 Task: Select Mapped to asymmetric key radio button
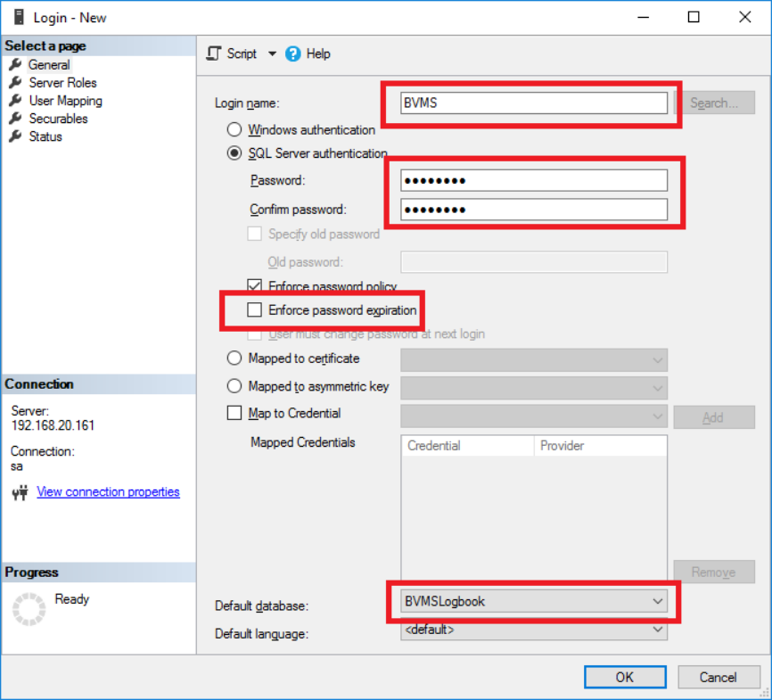point(234,386)
